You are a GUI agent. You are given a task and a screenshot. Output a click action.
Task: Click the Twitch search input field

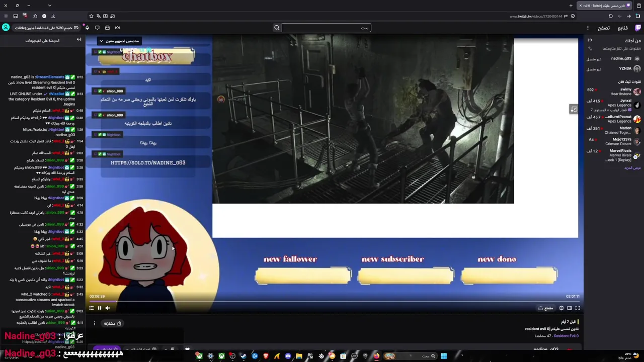[x=326, y=28]
